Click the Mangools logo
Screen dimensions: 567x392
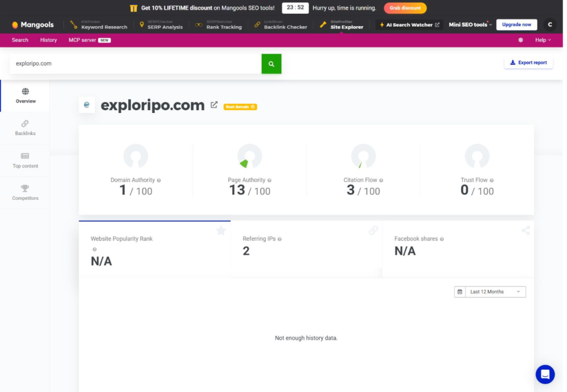click(x=33, y=24)
